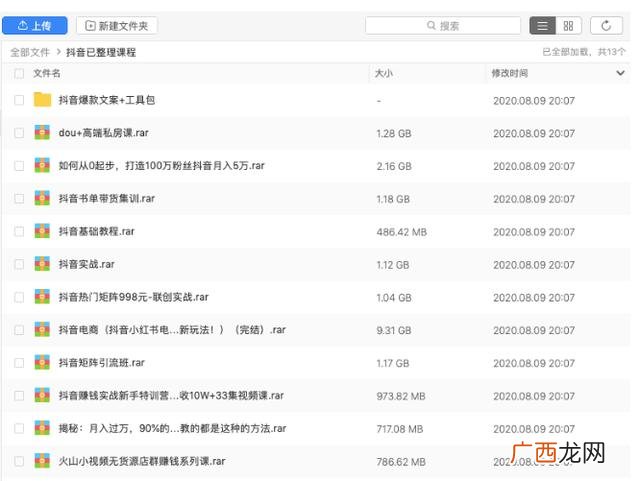
Task: Refresh the file list
Action: coord(606,26)
